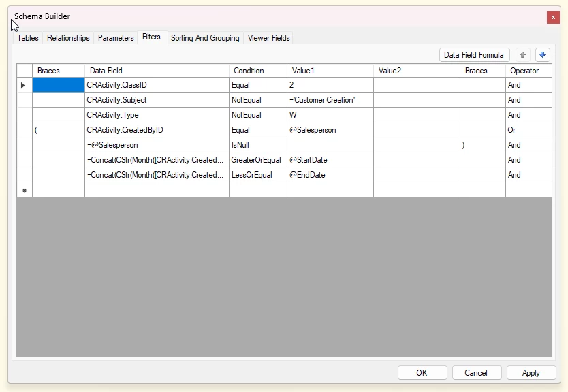The width and height of the screenshot is (568, 392).
Task: Click the IsNull condition cell
Action: pos(258,145)
